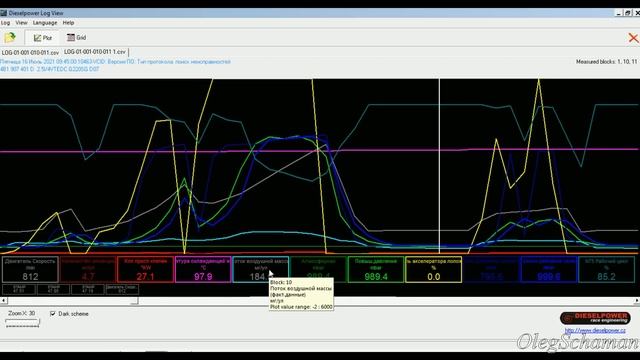Select the LOG-01-001-010-011 1.csv tab
The height and width of the screenshot is (360, 640).
coord(95,52)
